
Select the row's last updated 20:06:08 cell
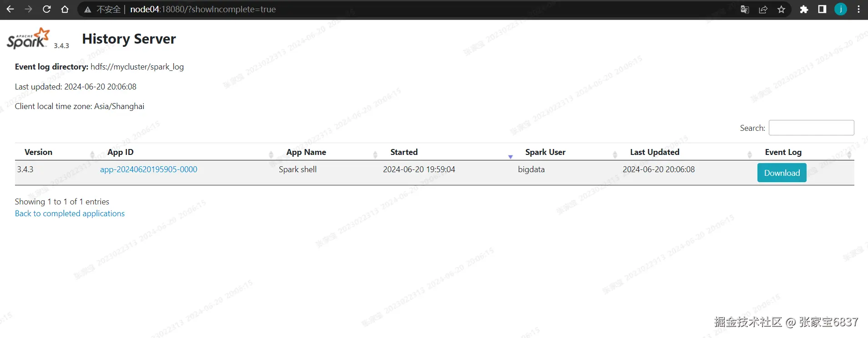(x=659, y=169)
